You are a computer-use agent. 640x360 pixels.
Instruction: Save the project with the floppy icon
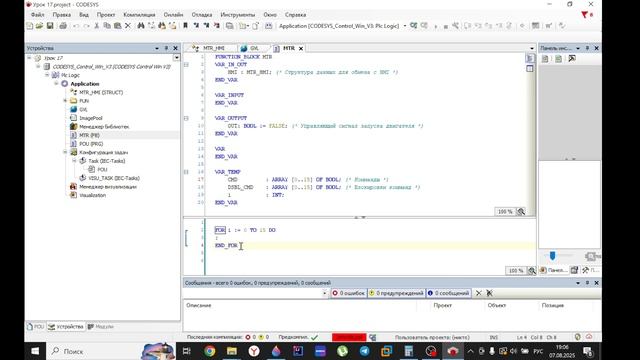50,26
